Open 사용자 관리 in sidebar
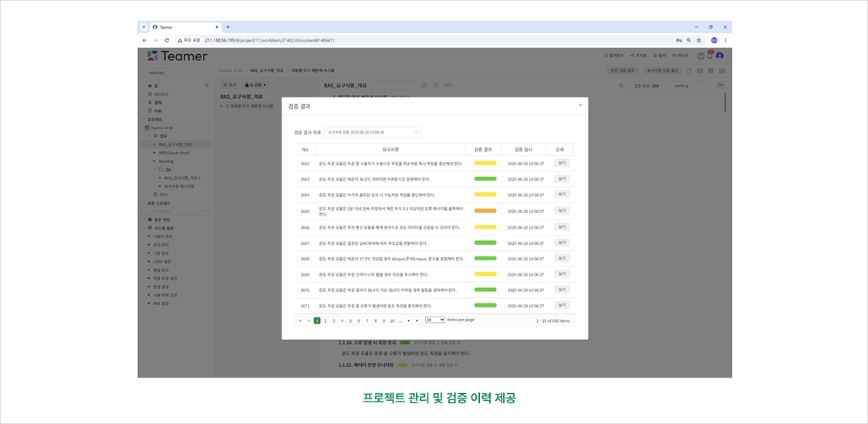The width and height of the screenshot is (868, 424). click(x=162, y=236)
